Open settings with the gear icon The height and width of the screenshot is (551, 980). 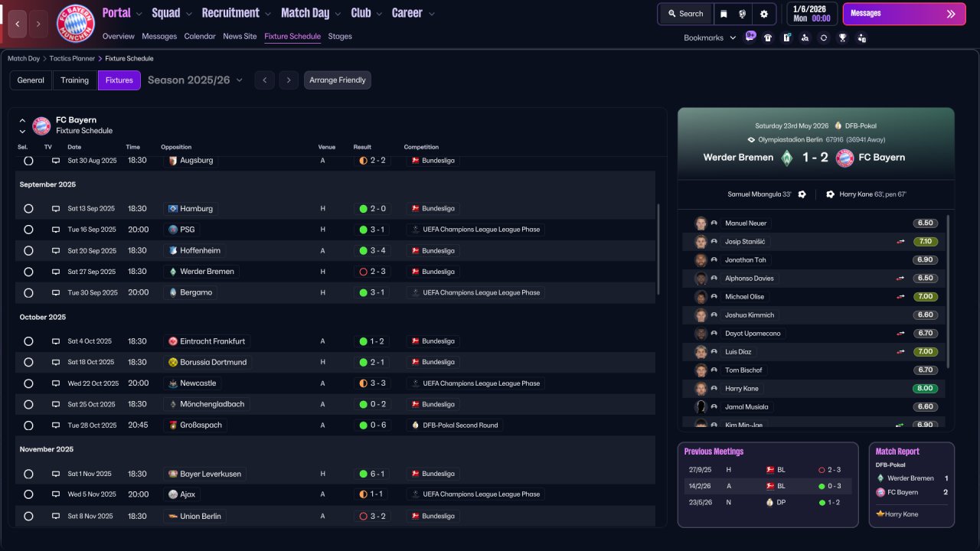click(764, 14)
